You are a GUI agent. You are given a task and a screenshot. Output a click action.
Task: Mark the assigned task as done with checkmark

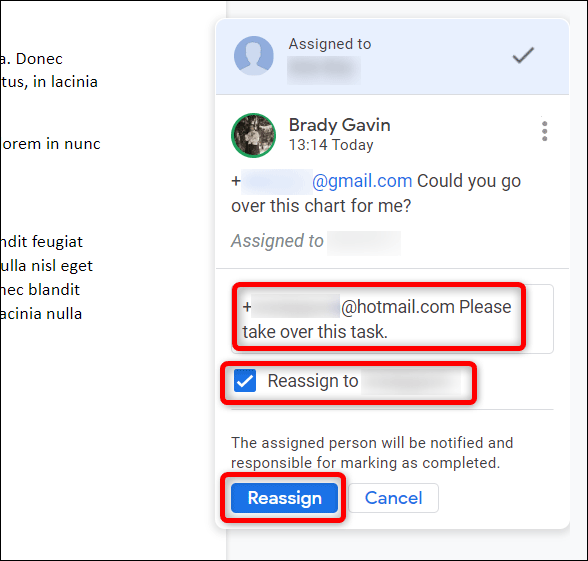523,56
